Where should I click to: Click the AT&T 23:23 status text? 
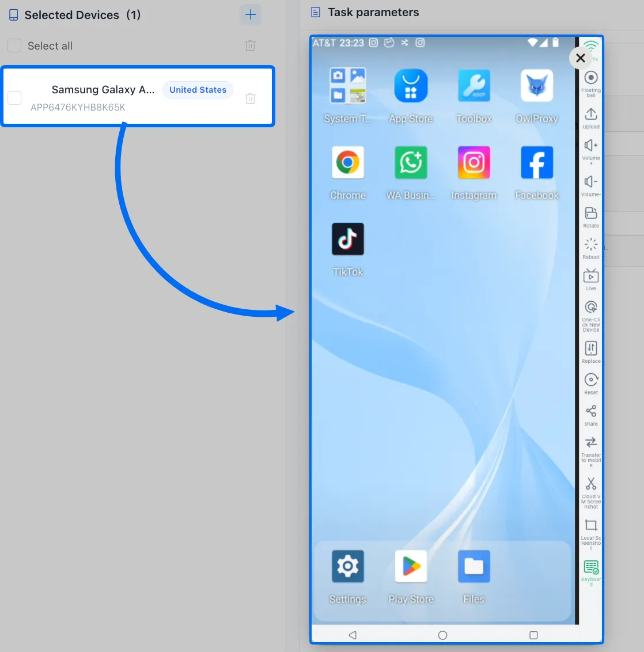point(338,43)
